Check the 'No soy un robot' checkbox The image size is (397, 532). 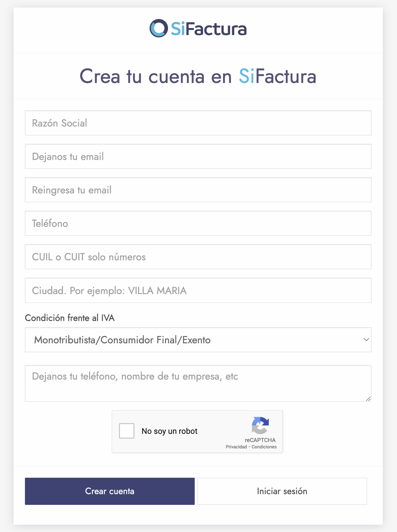pos(127,431)
